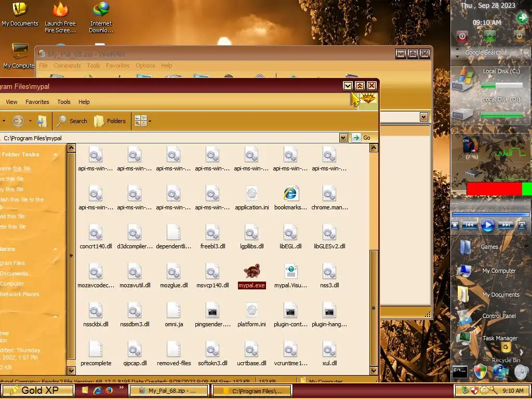This screenshot has height=399, width=532.
Task: Click the media player seek bar
Action: [490, 215]
